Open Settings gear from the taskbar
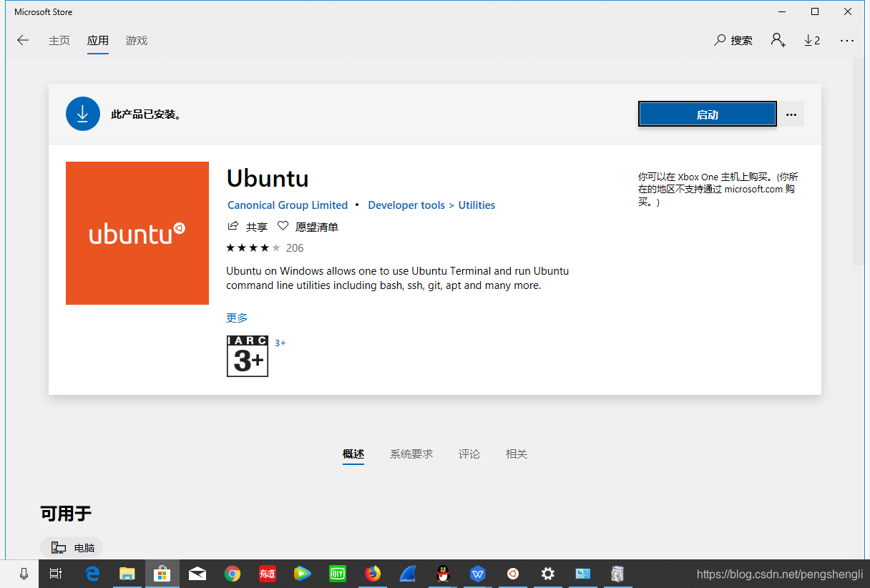Image resolution: width=870 pixels, height=588 pixels. pos(548,574)
